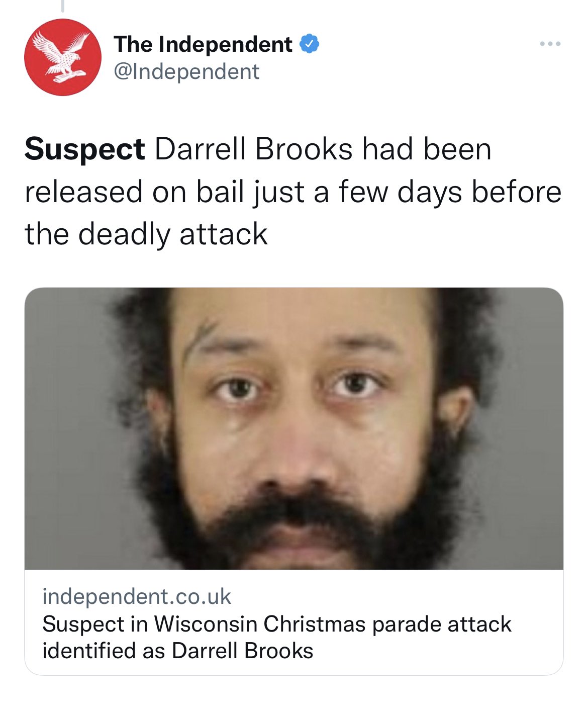Open the Wisconsin Christmas parade article headline

click(277, 637)
